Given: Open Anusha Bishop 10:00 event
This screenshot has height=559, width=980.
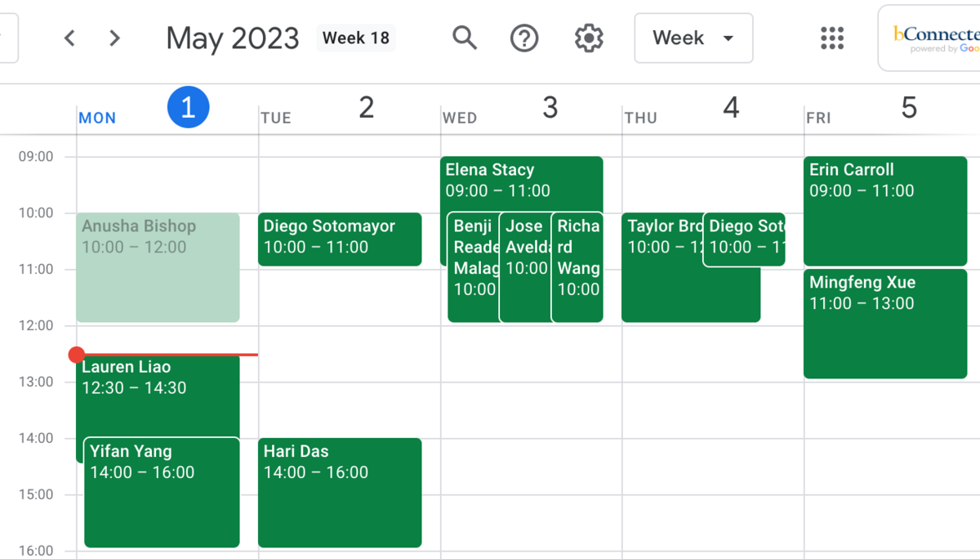Looking at the screenshot, I should (158, 270).
